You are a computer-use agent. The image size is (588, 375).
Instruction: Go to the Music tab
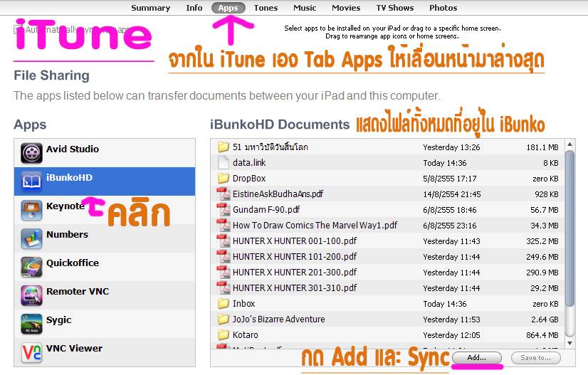click(305, 8)
